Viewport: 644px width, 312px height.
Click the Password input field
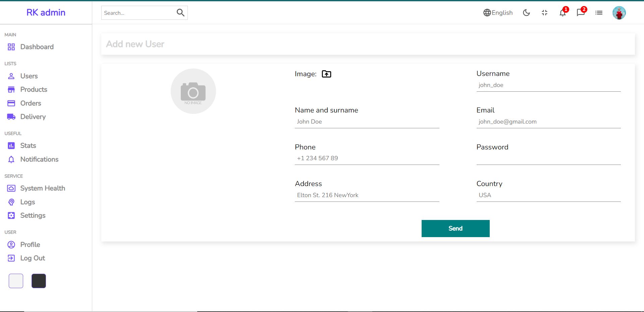click(x=548, y=160)
